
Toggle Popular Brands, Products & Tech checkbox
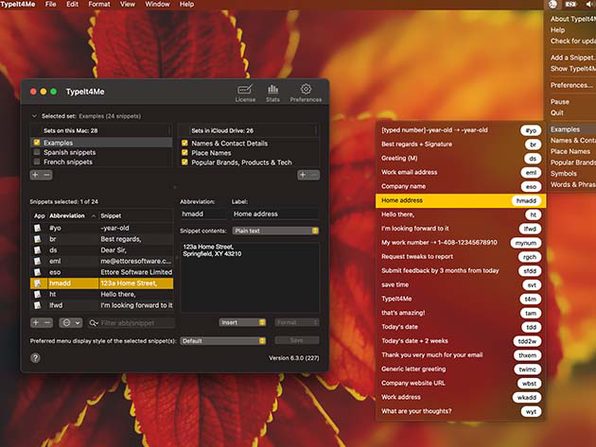coord(185,162)
